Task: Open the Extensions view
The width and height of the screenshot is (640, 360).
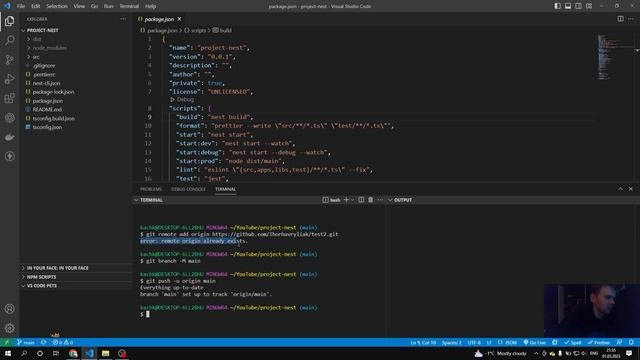Action: 9,98
